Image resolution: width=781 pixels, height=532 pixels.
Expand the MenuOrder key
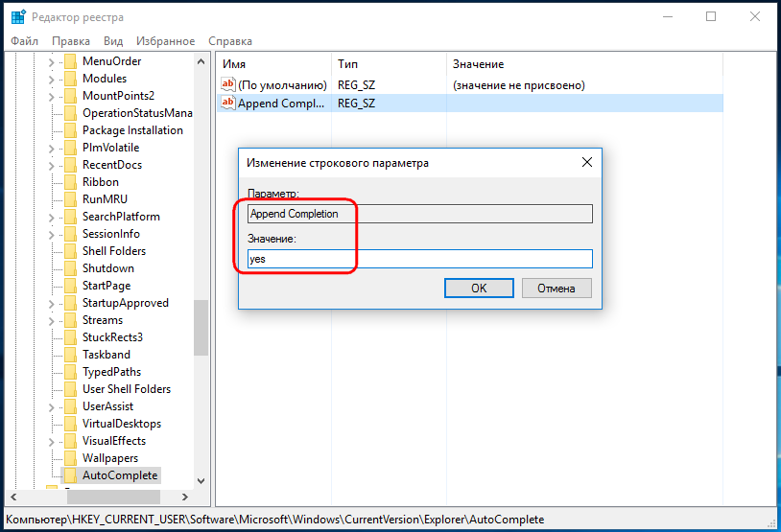(x=51, y=62)
